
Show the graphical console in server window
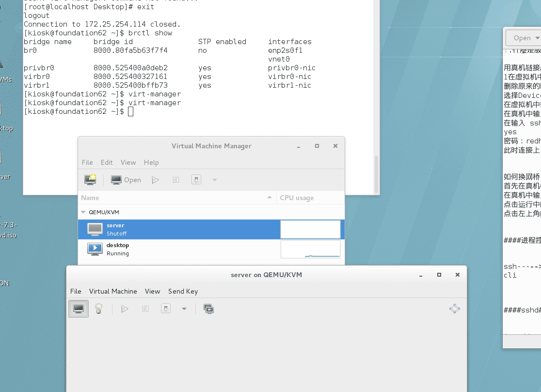[79, 309]
